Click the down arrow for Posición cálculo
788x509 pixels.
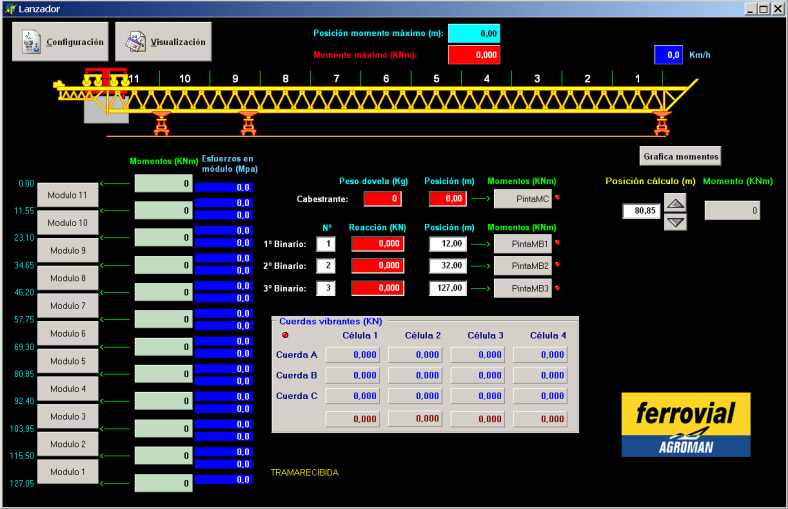676,221
